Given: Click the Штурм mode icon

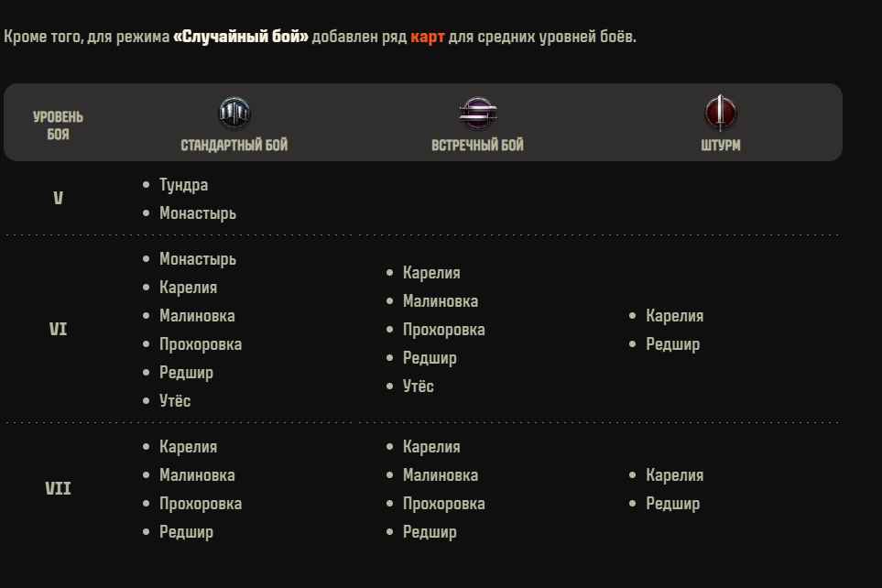Looking at the screenshot, I should [x=721, y=113].
